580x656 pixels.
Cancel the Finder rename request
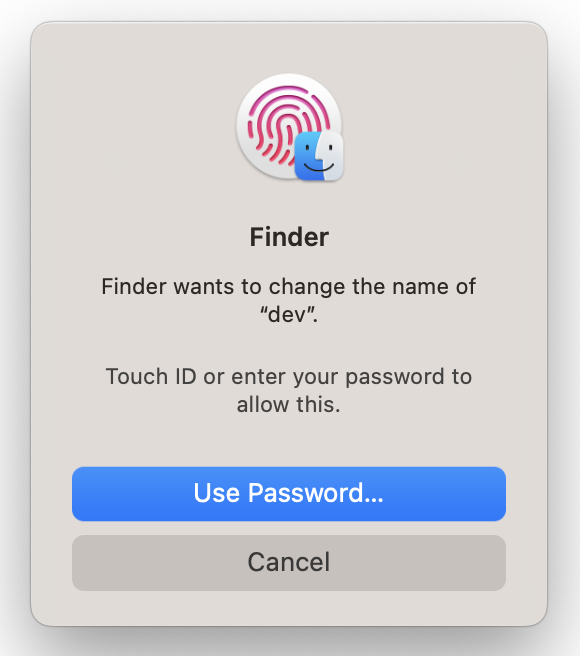pos(289,563)
